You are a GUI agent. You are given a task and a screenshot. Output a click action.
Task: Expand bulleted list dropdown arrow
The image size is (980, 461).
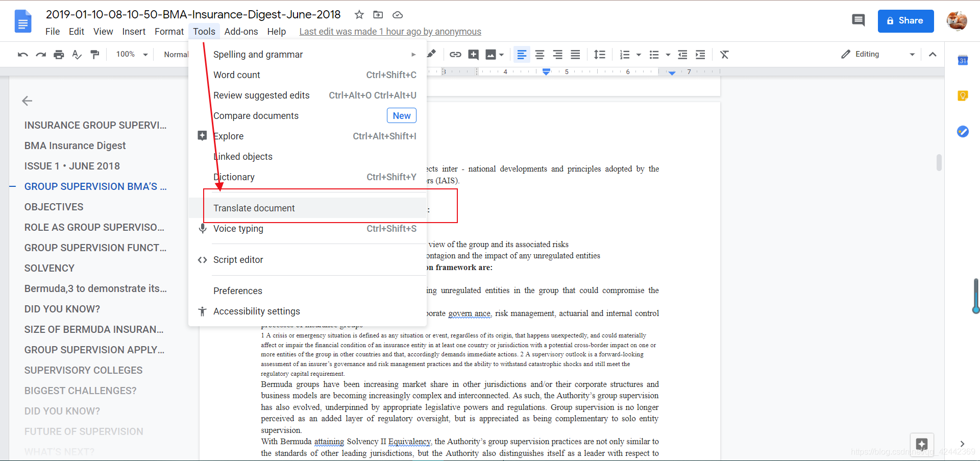[668, 55]
